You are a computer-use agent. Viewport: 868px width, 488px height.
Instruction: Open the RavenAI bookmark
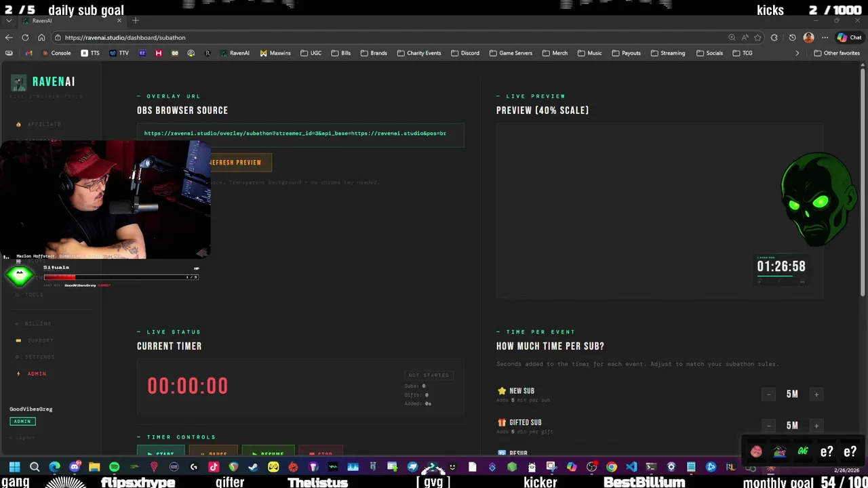(235, 53)
